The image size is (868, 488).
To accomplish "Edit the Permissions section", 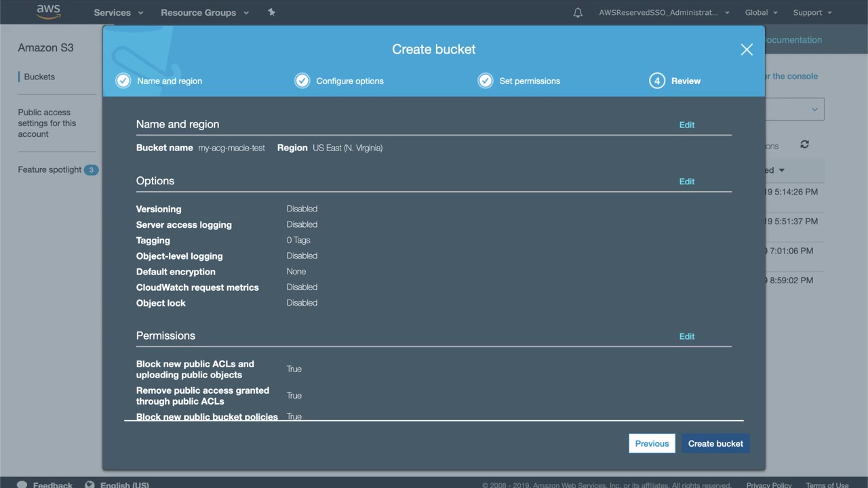I will pos(687,336).
